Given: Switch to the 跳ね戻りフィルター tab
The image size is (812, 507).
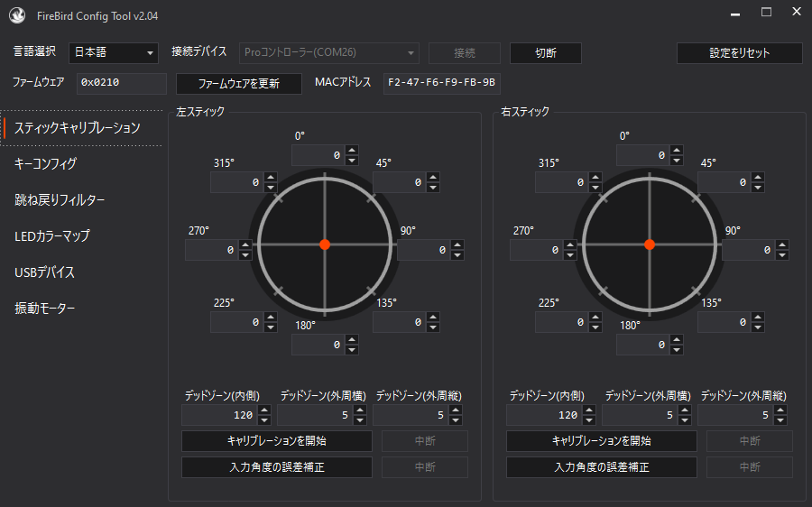Looking at the screenshot, I should point(82,200).
